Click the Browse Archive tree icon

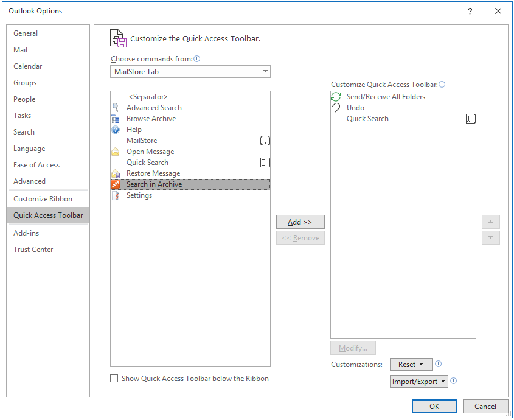tap(116, 119)
